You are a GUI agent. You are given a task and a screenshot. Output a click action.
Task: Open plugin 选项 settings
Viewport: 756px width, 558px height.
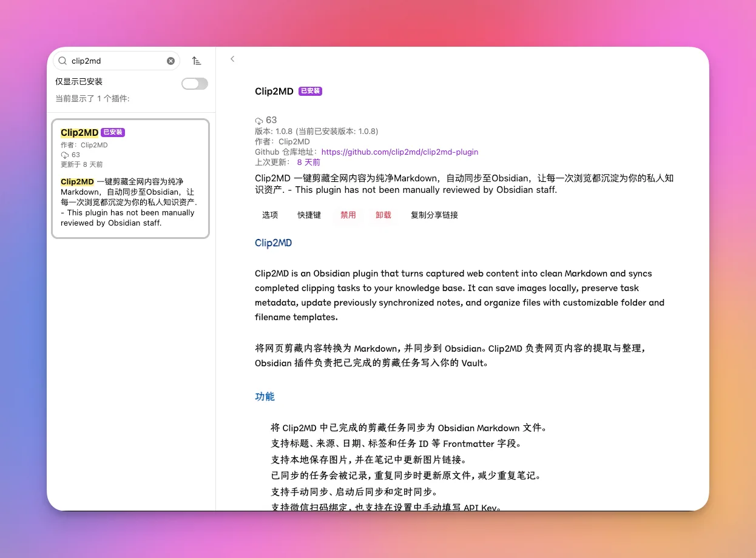point(270,215)
